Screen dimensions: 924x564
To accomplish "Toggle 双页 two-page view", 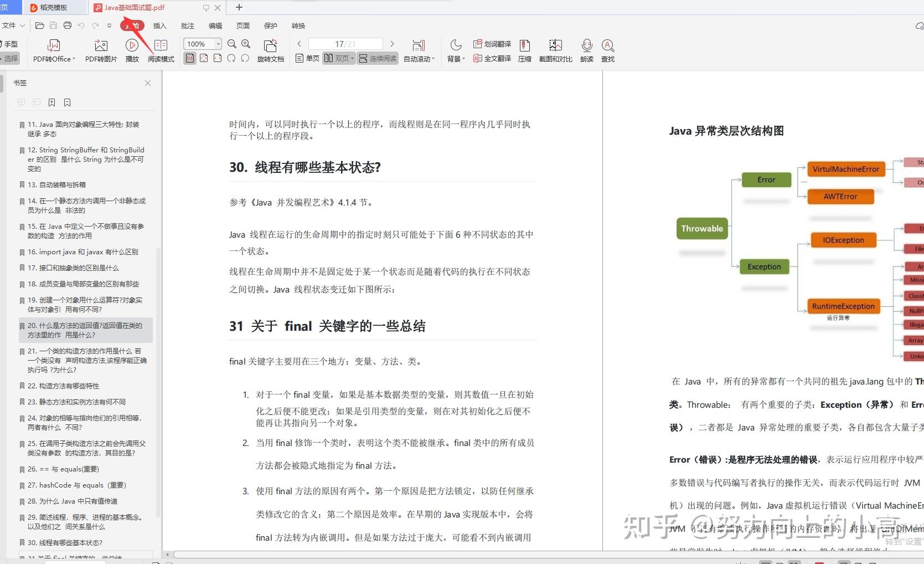I will (337, 58).
